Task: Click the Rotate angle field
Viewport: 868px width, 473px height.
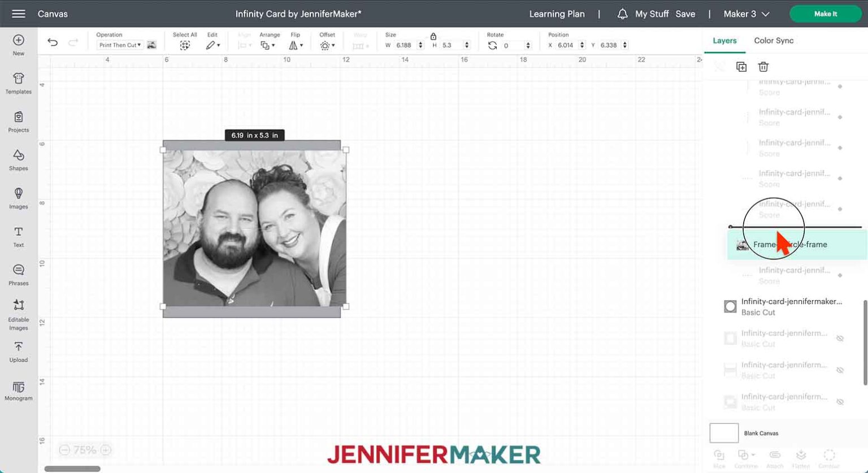Action: [x=513, y=45]
